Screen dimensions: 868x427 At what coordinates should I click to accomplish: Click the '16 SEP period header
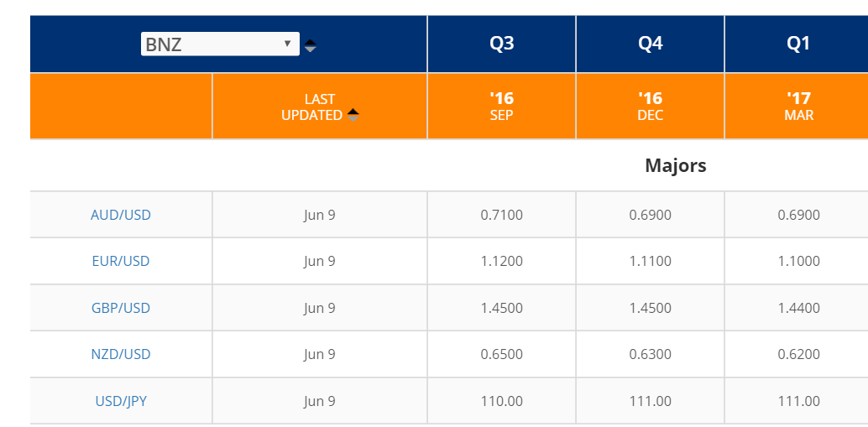pyautogui.click(x=501, y=107)
